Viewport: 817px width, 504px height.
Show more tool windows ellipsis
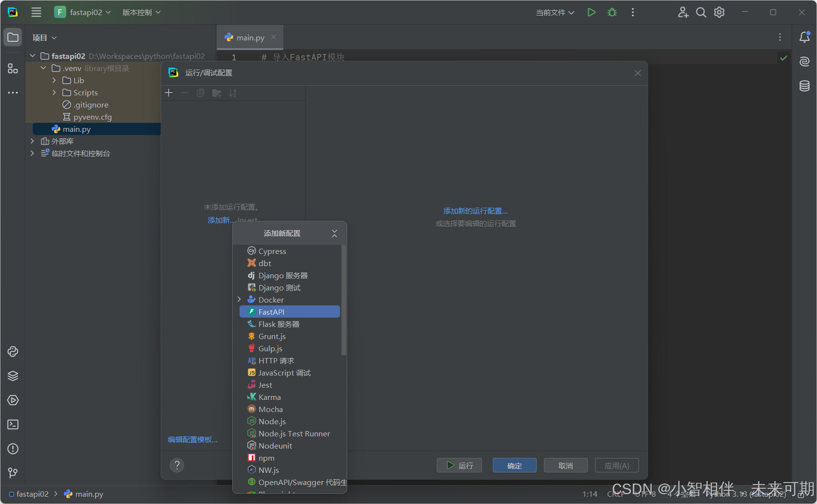pos(13,92)
